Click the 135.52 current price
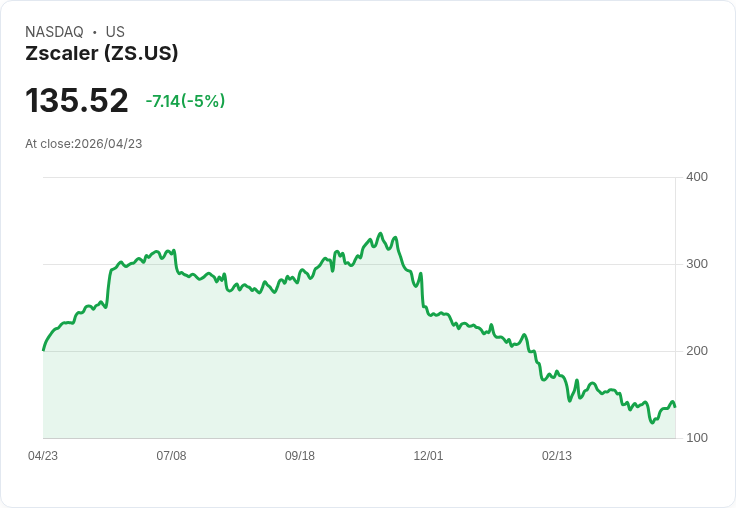736x508 pixels. [x=77, y=101]
